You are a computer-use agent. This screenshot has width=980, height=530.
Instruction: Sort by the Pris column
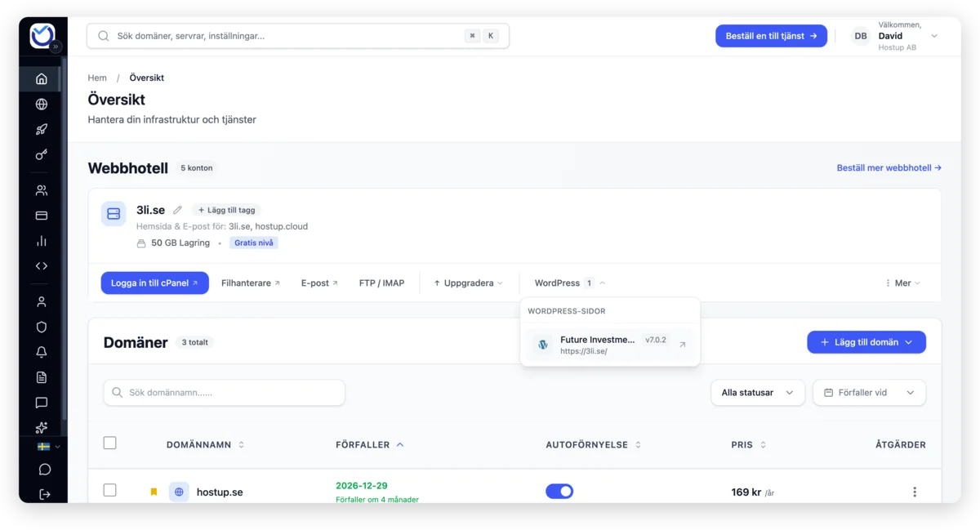pos(749,445)
